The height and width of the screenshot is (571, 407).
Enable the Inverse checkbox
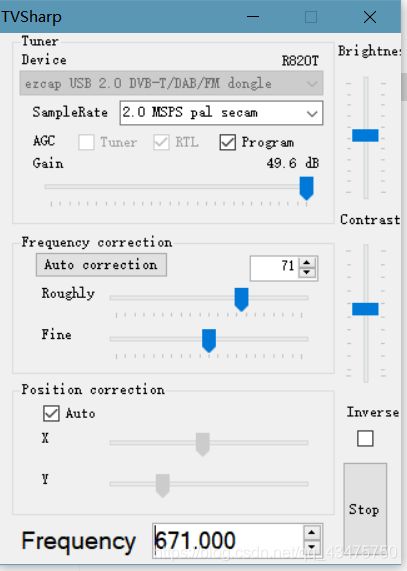click(365, 438)
